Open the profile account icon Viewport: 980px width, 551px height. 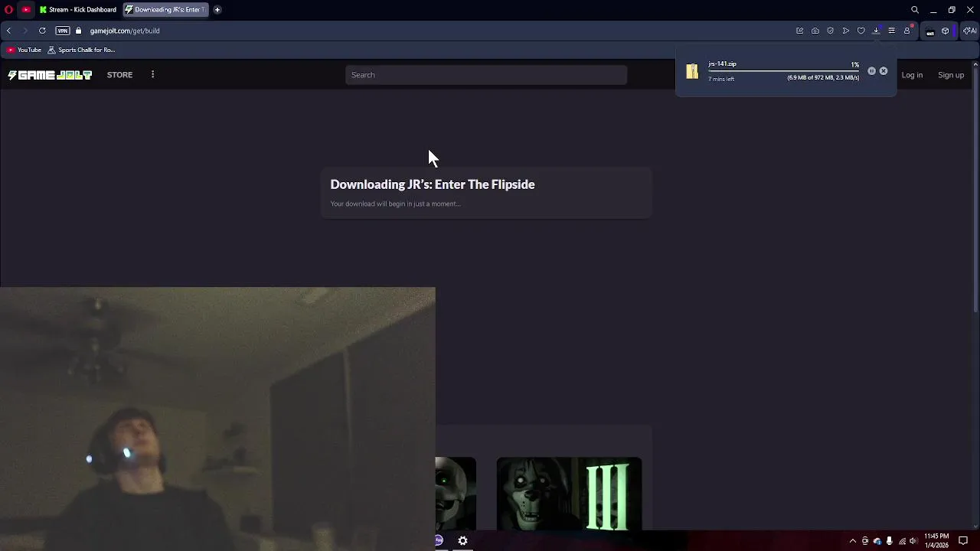[907, 31]
